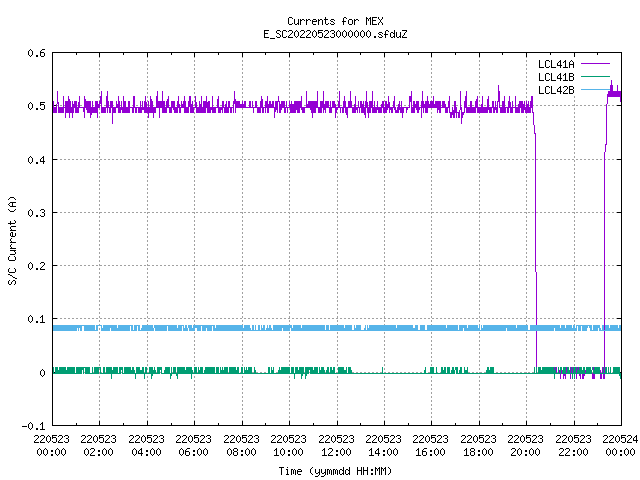Click the E_SC20220523000000.sfduZ file name subtitle
Screen dimensions: 640x480
point(335,34)
